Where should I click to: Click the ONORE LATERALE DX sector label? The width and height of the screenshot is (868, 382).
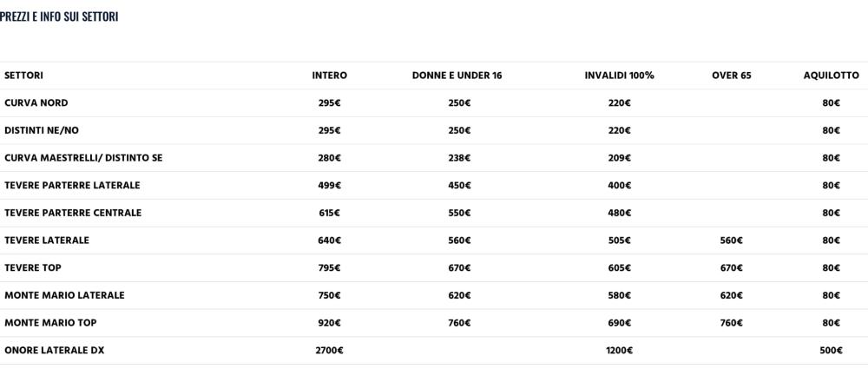54,351
